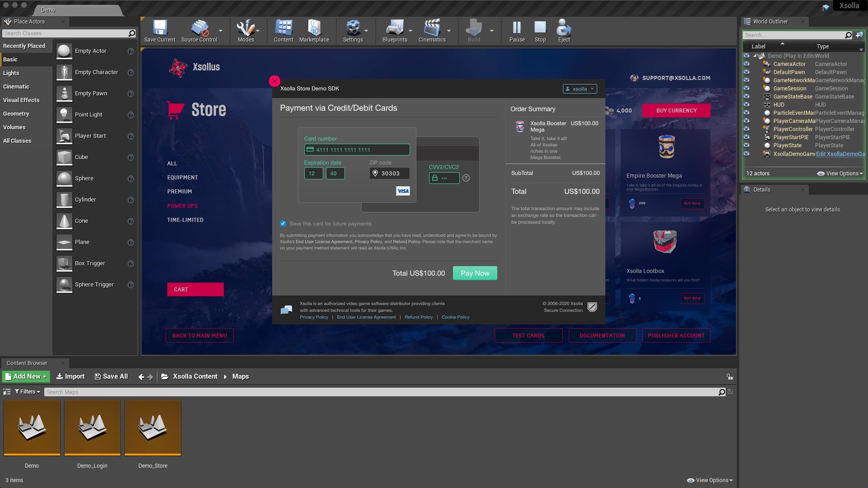This screenshot has height=488, width=868.
Task: Expand Build options dropdown arrow
Action: coord(492,31)
